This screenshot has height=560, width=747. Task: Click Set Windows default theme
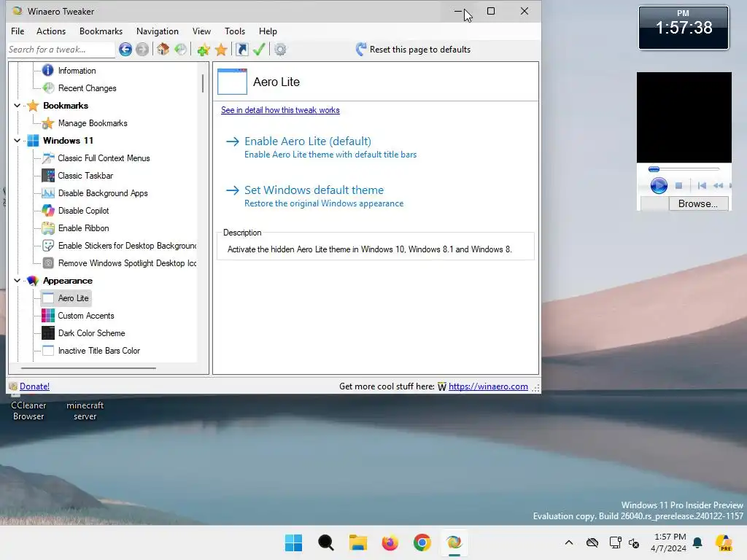314,190
